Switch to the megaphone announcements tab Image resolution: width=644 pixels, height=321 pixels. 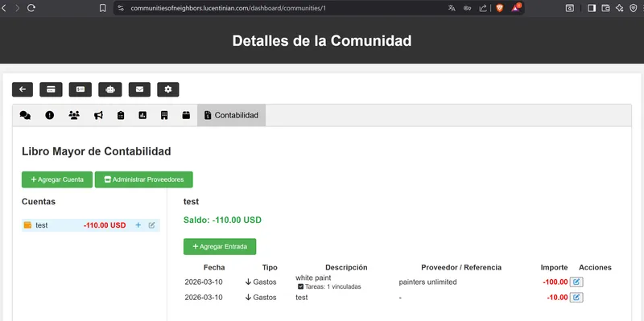point(98,115)
